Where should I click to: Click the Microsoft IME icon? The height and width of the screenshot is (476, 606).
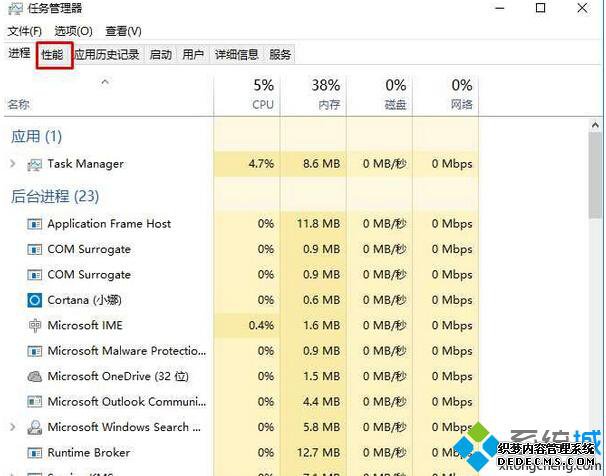click(34, 326)
